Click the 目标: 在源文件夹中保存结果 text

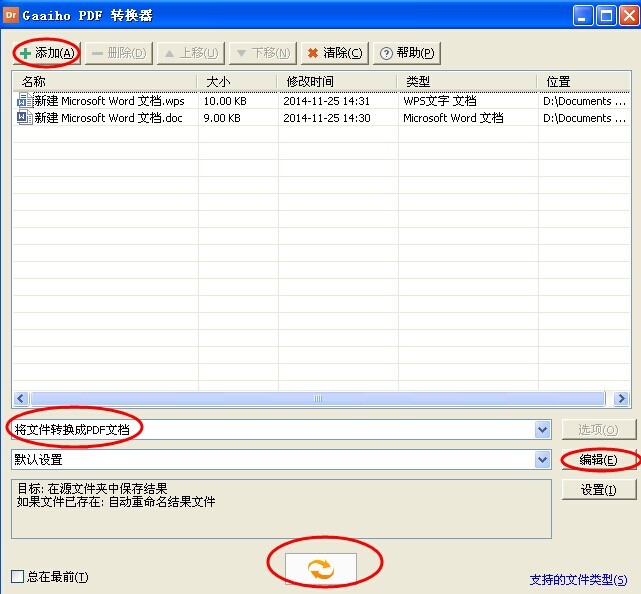(92, 488)
